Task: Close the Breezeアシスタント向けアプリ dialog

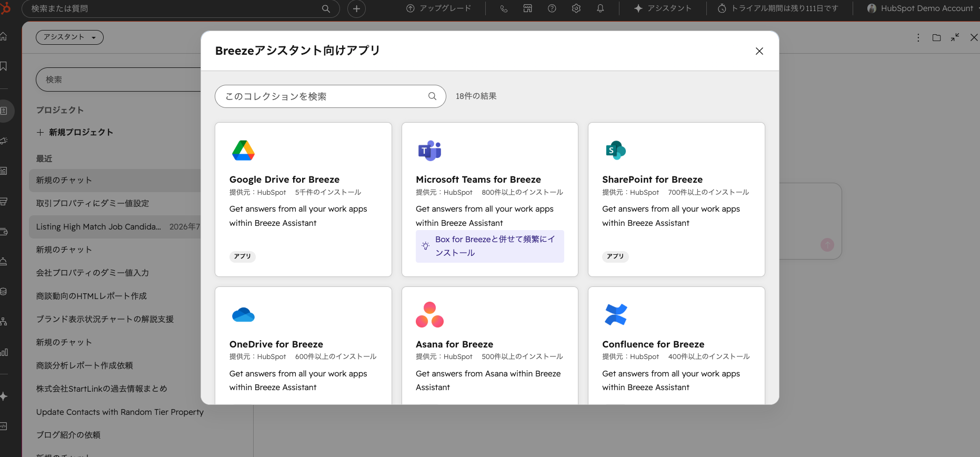Action: click(x=759, y=51)
